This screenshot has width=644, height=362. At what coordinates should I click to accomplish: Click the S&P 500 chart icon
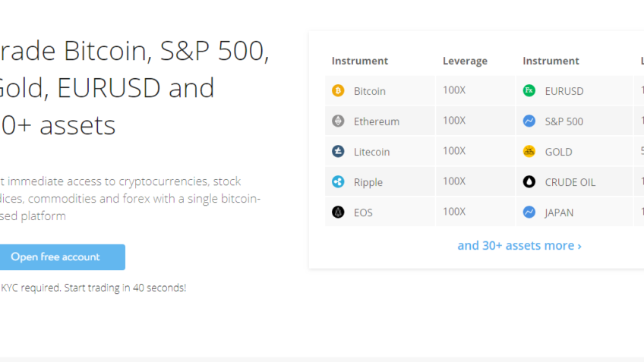point(529,121)
